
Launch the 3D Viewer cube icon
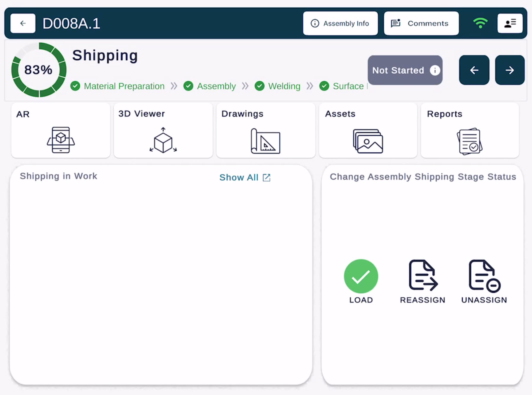163,140
